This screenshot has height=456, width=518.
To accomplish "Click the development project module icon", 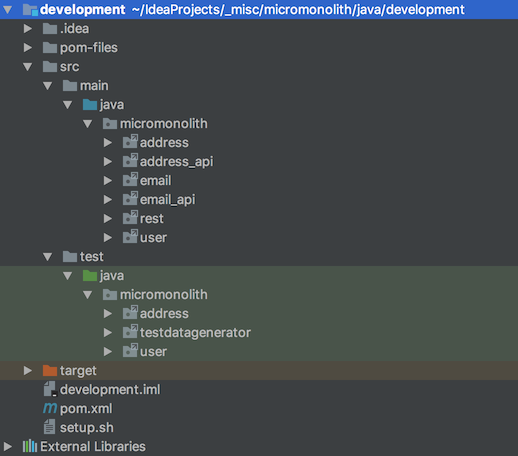I will 30,10.
